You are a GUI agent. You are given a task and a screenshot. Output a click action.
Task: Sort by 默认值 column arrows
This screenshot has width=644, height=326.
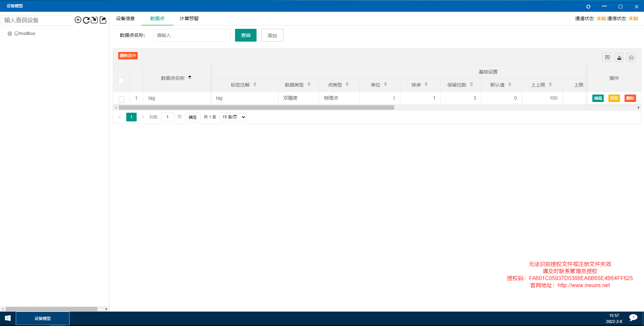510,85
